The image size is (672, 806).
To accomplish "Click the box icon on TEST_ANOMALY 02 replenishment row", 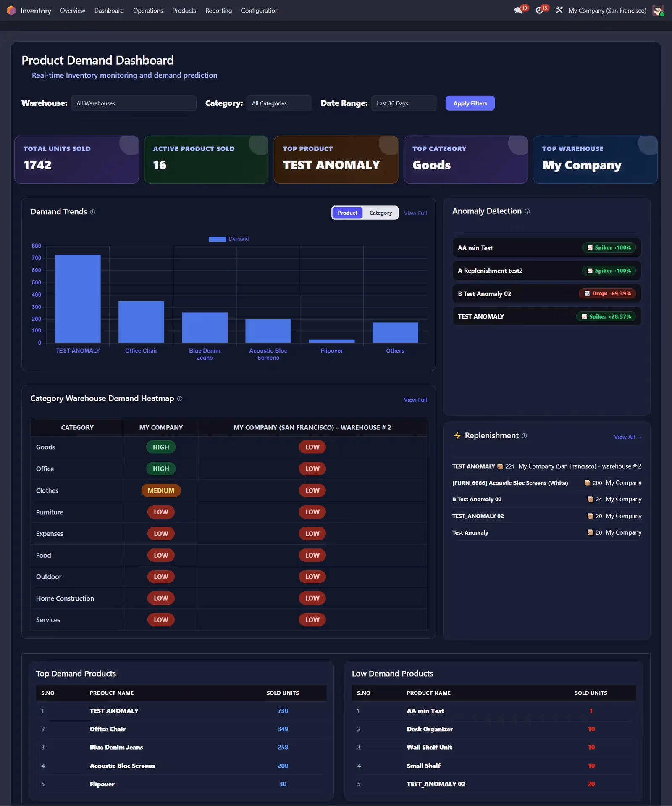I will pos(590,516).
